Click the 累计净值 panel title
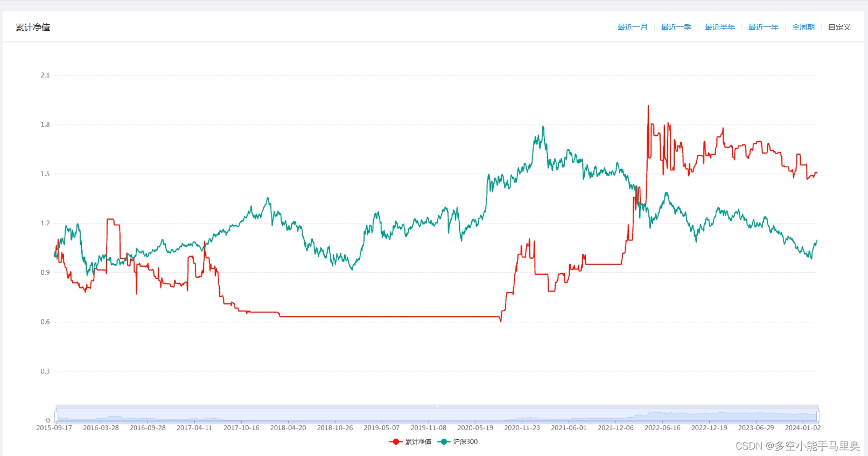 point(33,27)
